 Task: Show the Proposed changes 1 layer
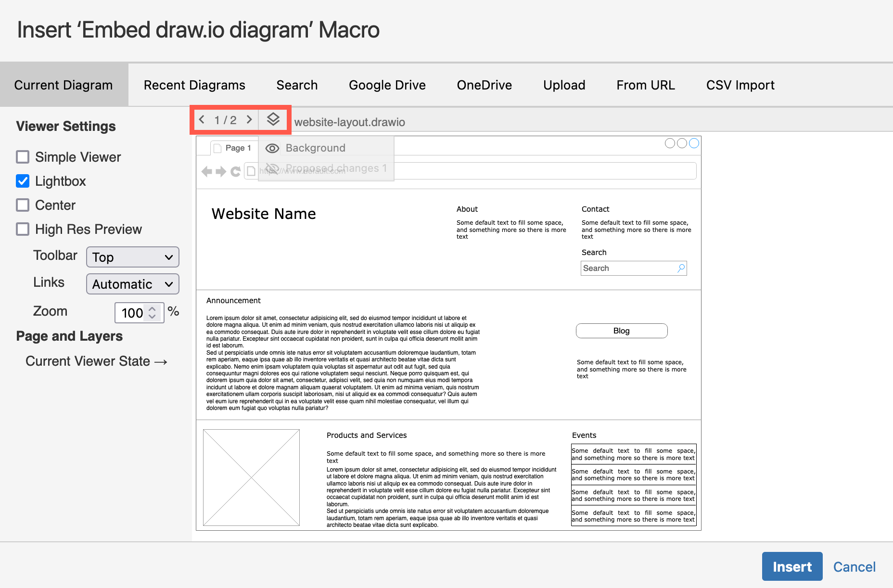coord(272,168)
